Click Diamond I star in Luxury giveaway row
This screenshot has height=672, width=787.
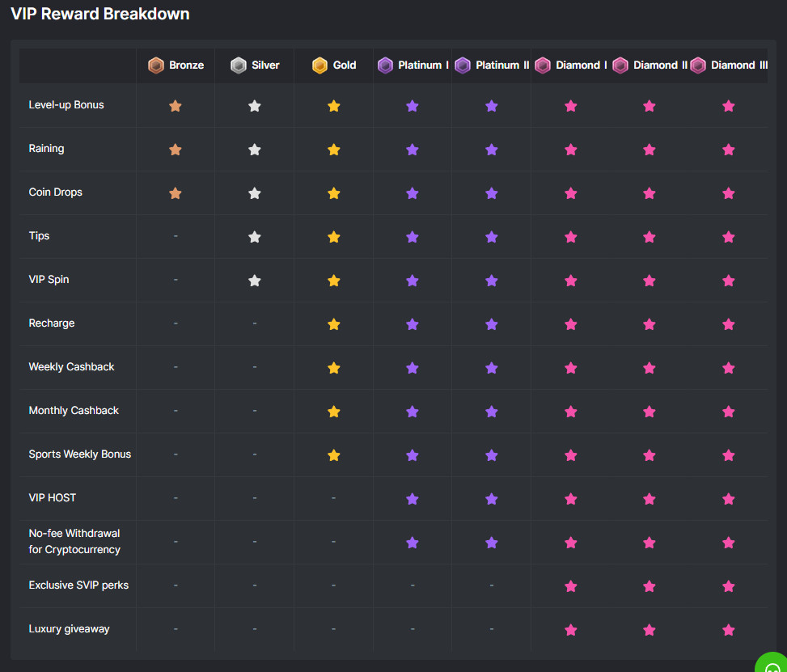coord(571,630)
